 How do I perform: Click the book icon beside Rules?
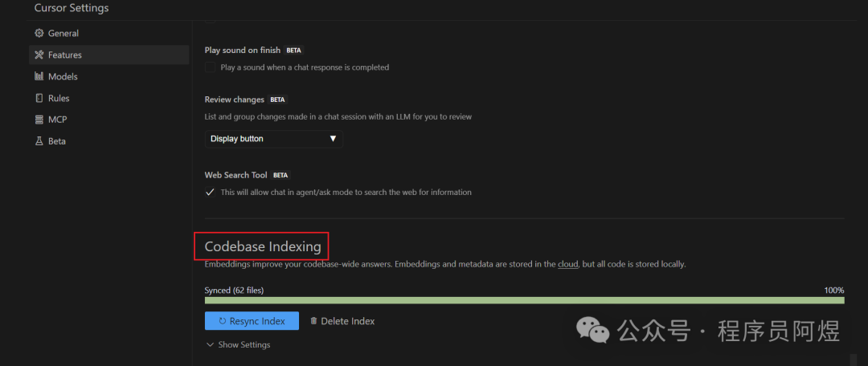[x=39, y=99]
